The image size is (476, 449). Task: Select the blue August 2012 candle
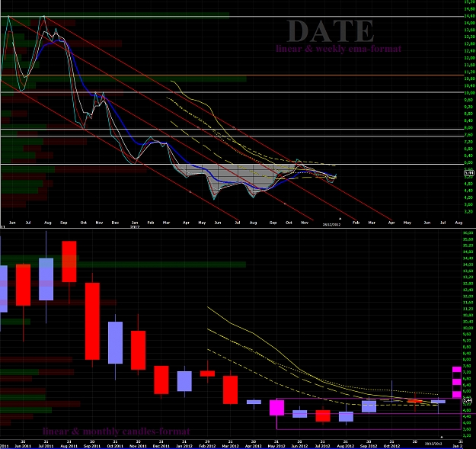click(346, 416)
